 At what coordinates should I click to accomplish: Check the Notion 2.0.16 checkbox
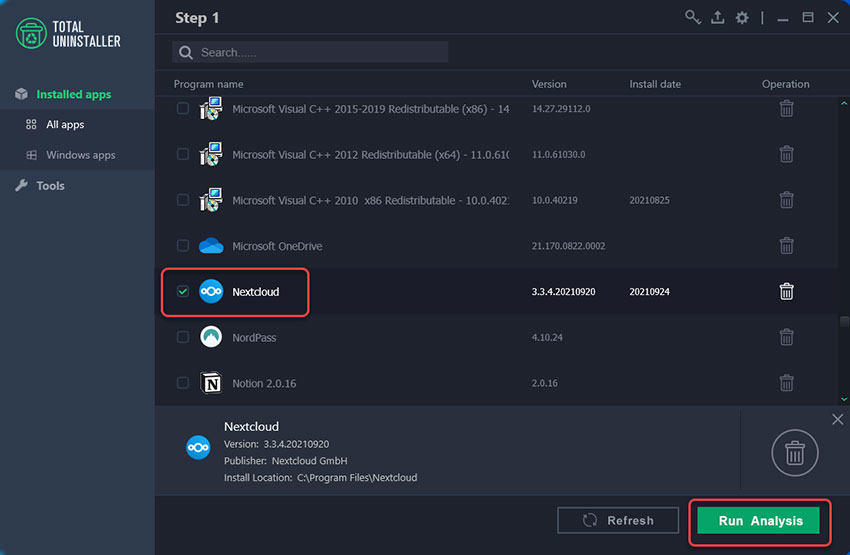pyautogui.click(x=183, y=383)
